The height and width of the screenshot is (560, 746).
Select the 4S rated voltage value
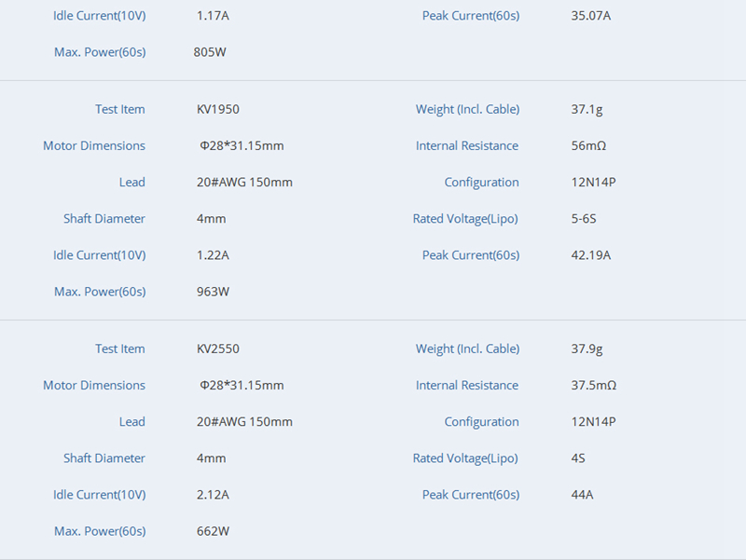[578, 458]
